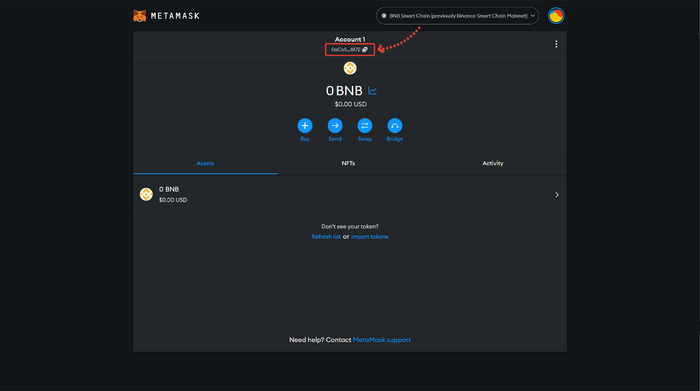Open the MetaMask support link
This screenshot has width=700, height=391.
tap(382, 340)
